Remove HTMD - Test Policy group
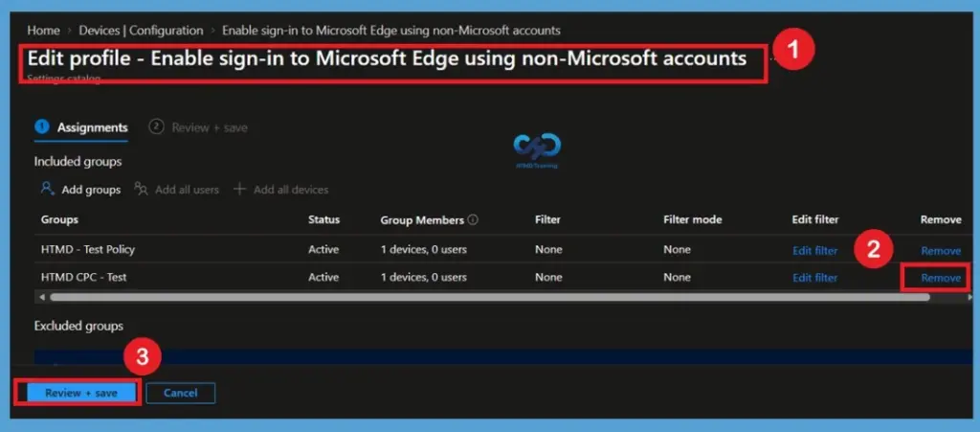The image size is (980, 432). (x=941, y=251)
